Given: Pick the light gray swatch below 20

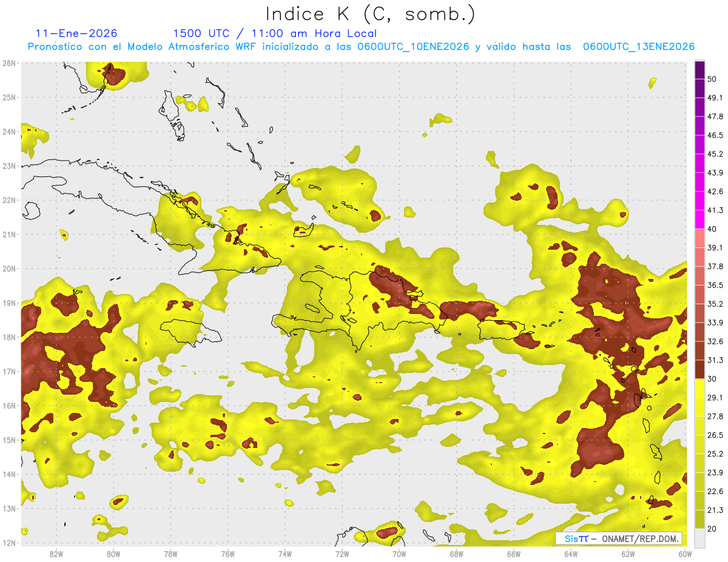Looking at the screenshot, I should (699, 538).
